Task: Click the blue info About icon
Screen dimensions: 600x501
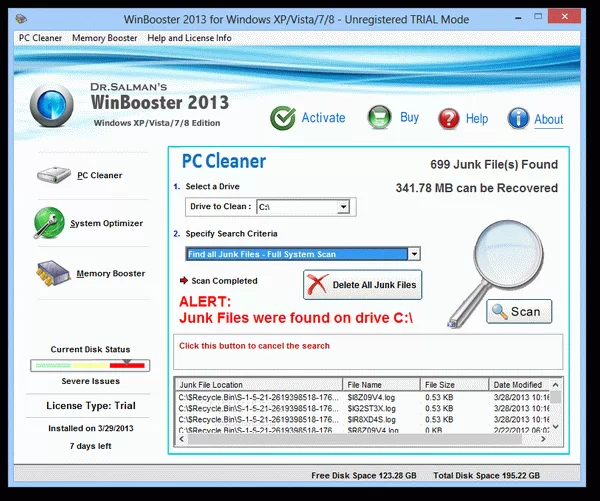Action: point(518,118)
